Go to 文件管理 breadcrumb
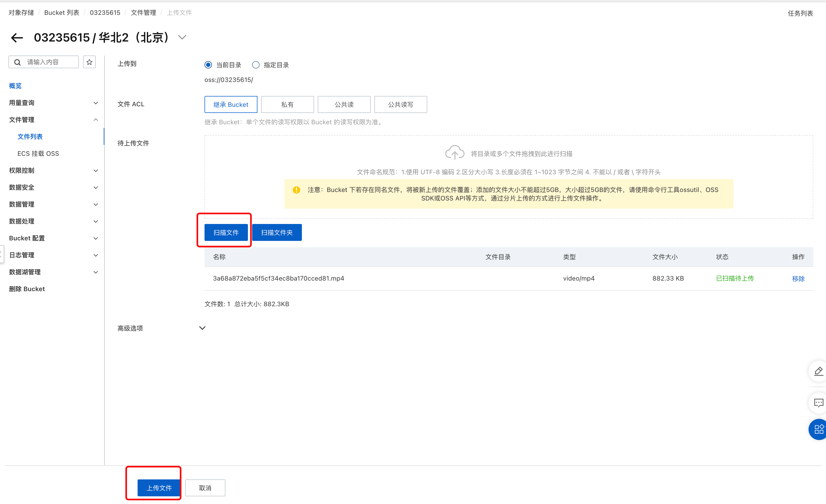Viewport: 826px width, 504px height. (x=143, y=13)
